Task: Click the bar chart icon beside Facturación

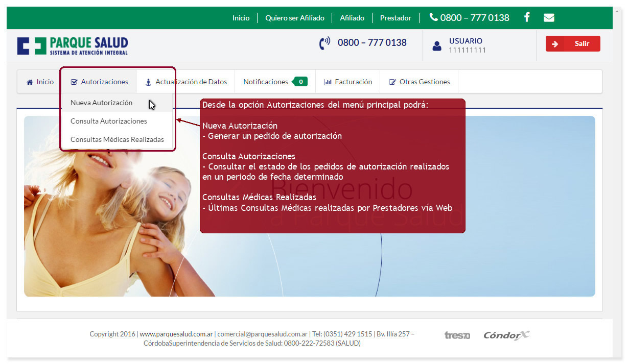Action: point(328,82)
